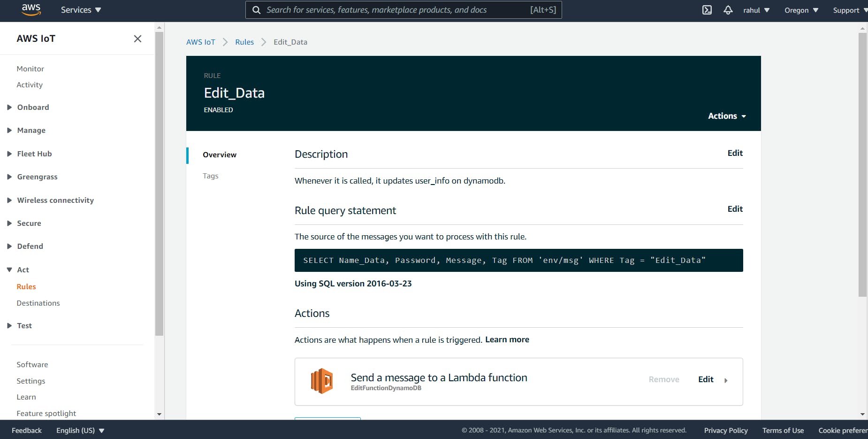Click the AWS IoT breadcrumb link
This screenshot has width=868, height=439.
[201, 42]
